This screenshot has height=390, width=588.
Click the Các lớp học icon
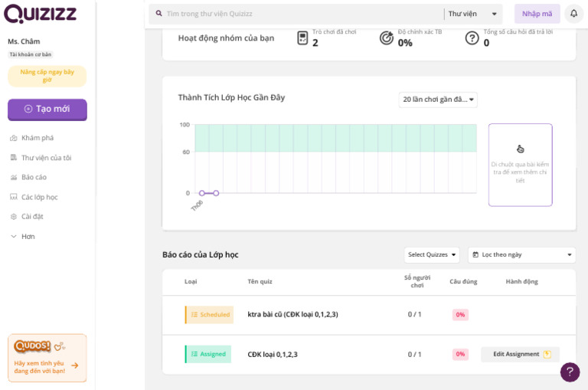pyautogui.click(x=14, y=197)
